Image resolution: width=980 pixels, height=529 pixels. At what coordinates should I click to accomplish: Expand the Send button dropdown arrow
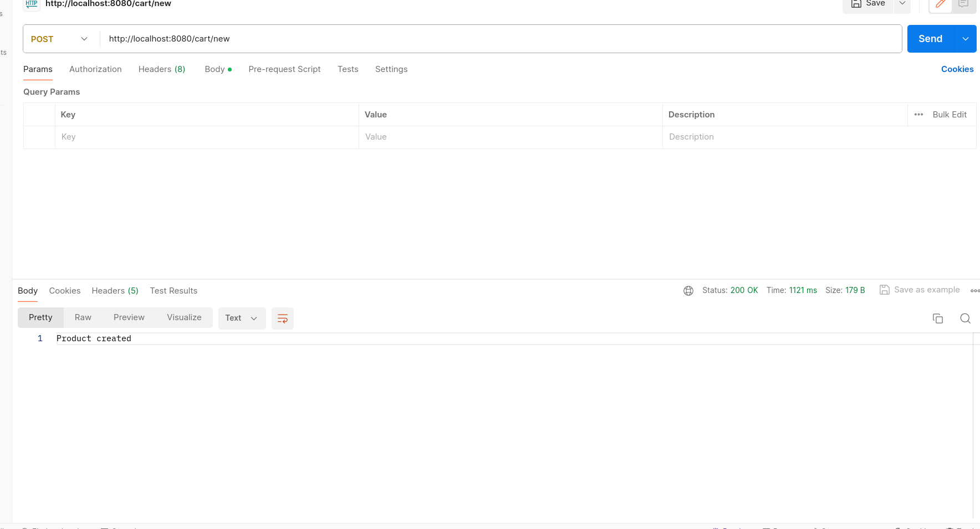coord(966,39)
